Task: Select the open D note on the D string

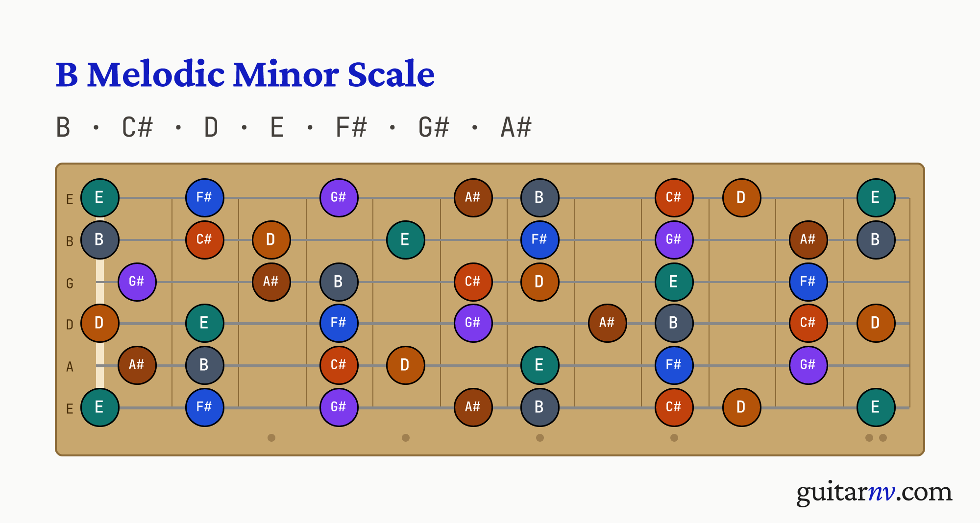Action: pyautogui.click(x=100, y=323)
